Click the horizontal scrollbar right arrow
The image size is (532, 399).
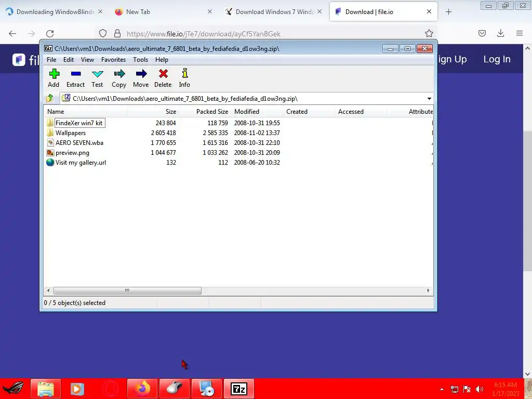coord(428,290)
